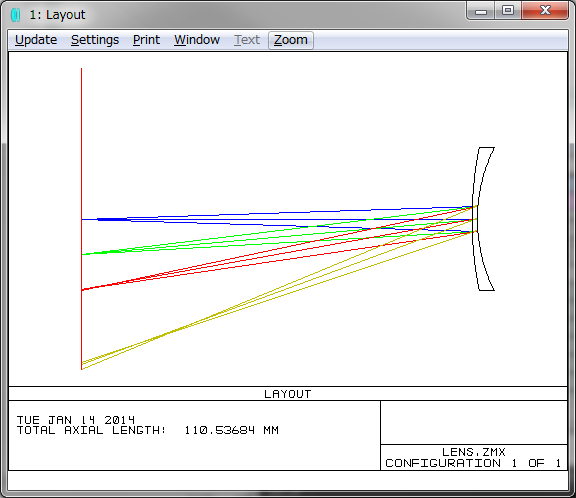Click the LENS.ZMX file name label

coord(474,452)
